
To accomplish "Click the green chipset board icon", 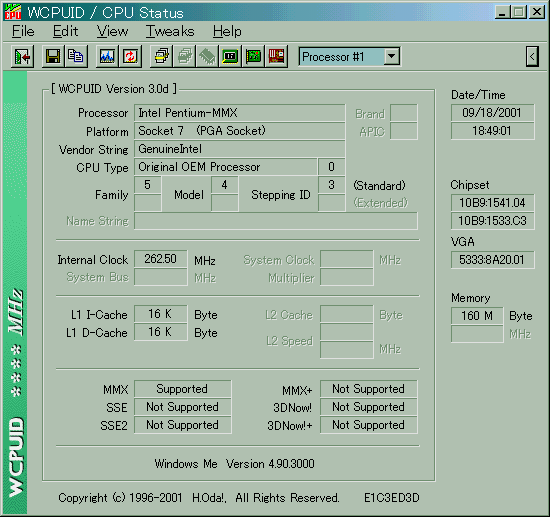I will pos(230,56).
